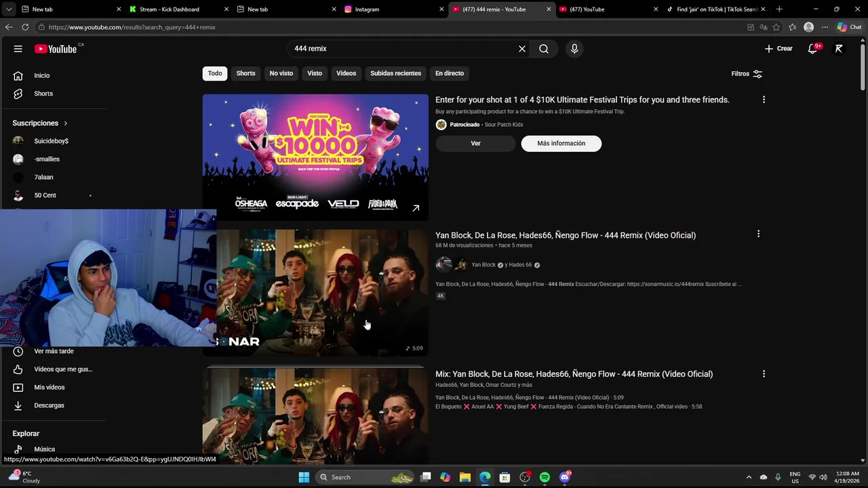Select the No visto filter chip
The width and height of the screenshot is (868, 488).
[281, 73]
